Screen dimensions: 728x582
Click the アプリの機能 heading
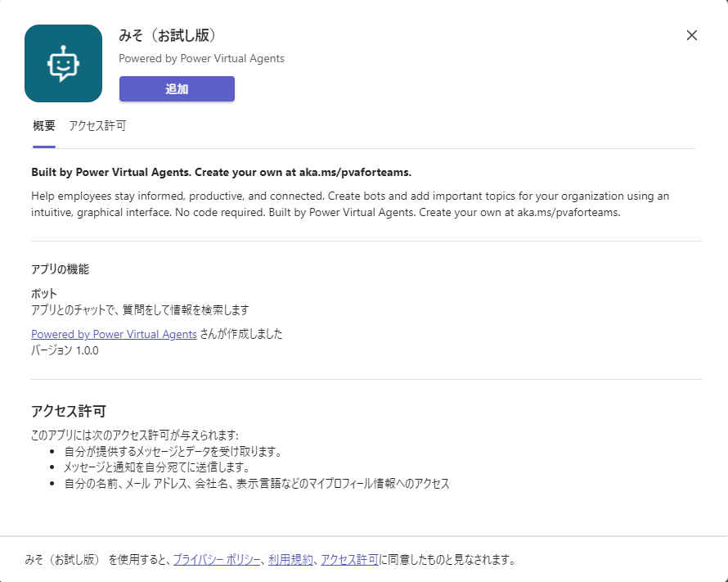pyautogui.click(x=60, y=269)
